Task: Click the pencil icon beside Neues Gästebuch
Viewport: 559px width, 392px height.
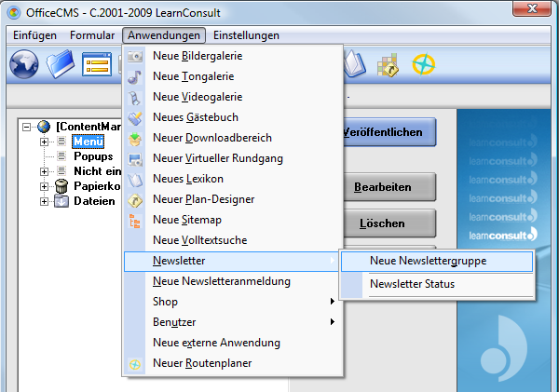Action: pyautogui.click(x=135, y=117)
